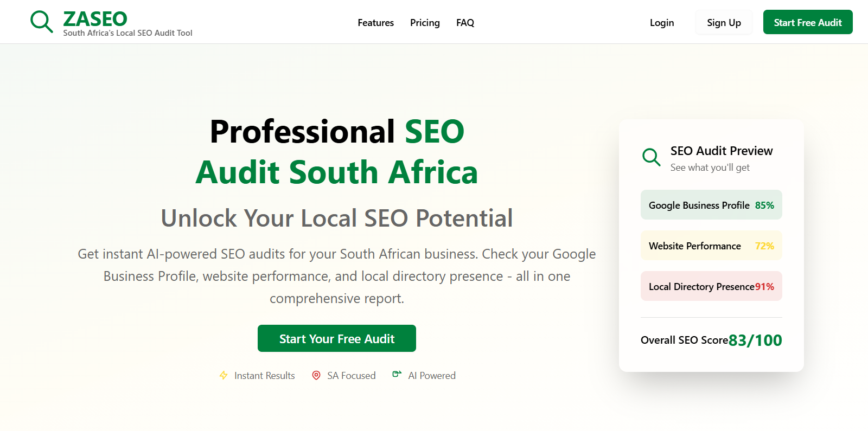The height and width of the screenshot is (431, 868).
Task: Open the Features menu item
Action: coord(375,22)
